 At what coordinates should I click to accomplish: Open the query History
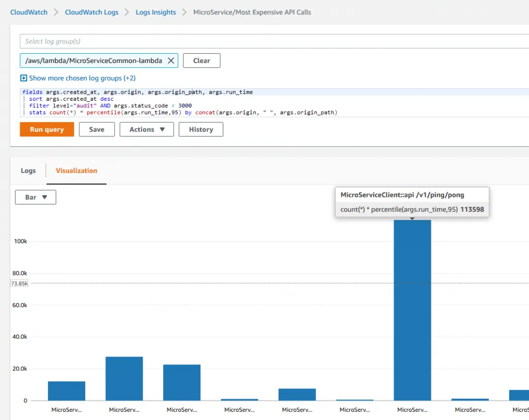(200, 129)
